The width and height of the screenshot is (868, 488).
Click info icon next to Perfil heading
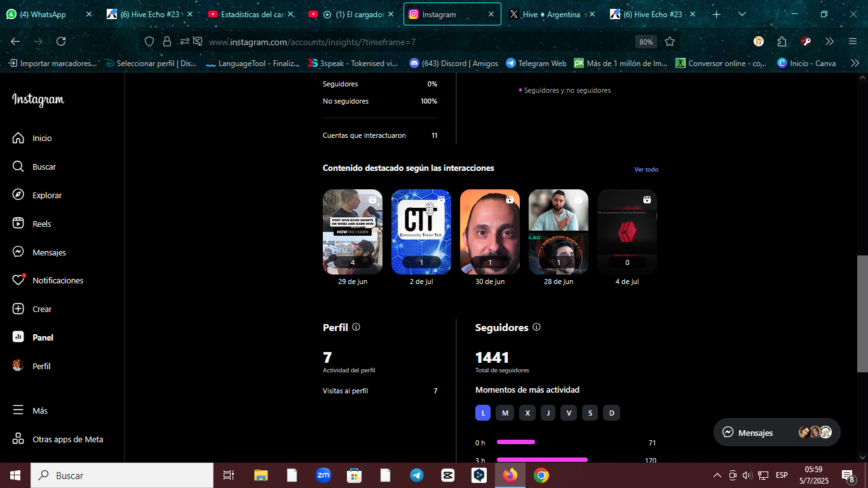[356, 327]
